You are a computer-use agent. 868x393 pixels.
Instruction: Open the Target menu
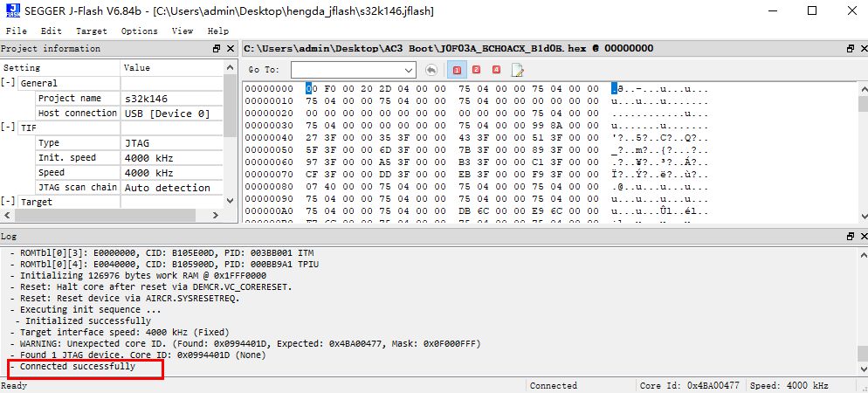(x=92, y=31)
